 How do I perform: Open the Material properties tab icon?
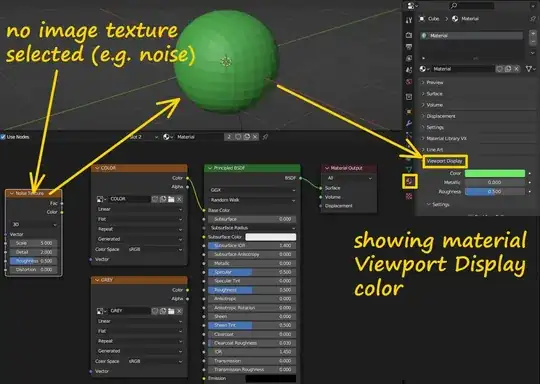tap(409, 181)
